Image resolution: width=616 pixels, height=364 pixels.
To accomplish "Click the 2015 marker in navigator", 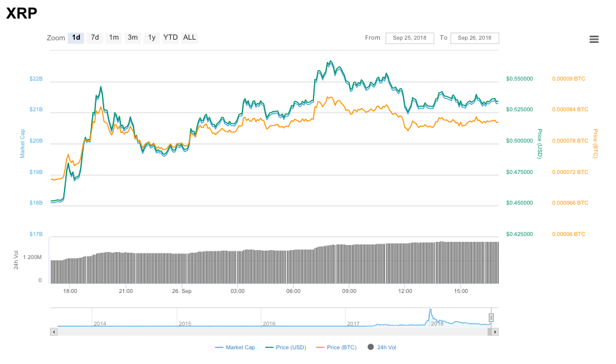I will click(185, 324).
